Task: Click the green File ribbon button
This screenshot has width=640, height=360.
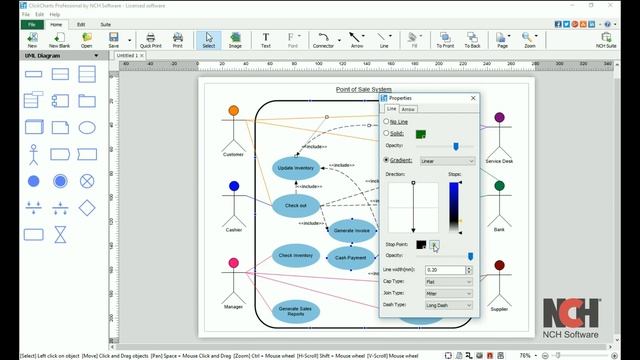Action: point(32,24)
